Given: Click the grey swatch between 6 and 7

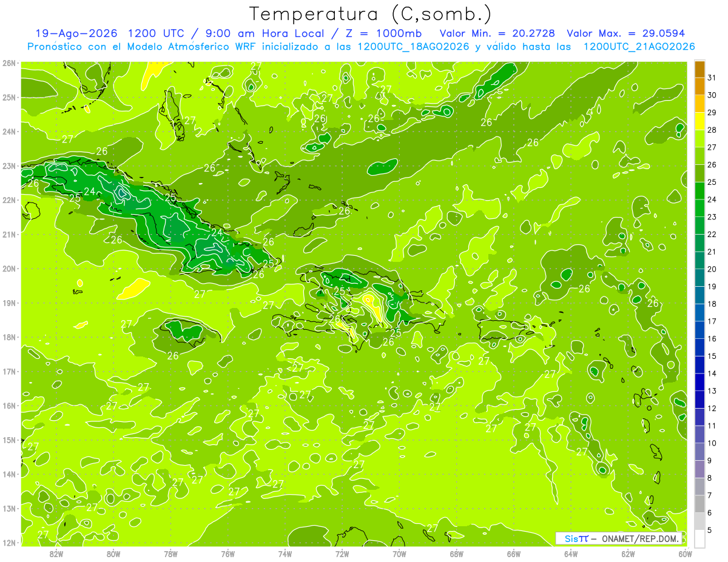Looking at the screenshot, I should (699, 504).
